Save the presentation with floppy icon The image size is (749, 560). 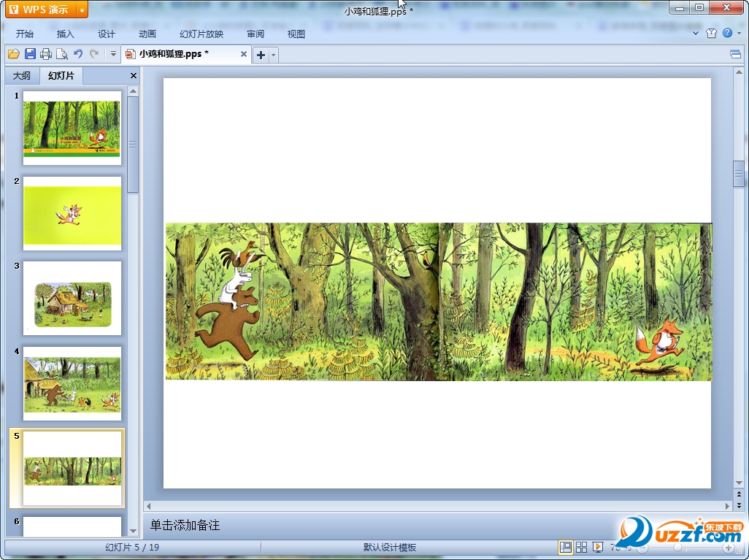click(x=30, y=54)
